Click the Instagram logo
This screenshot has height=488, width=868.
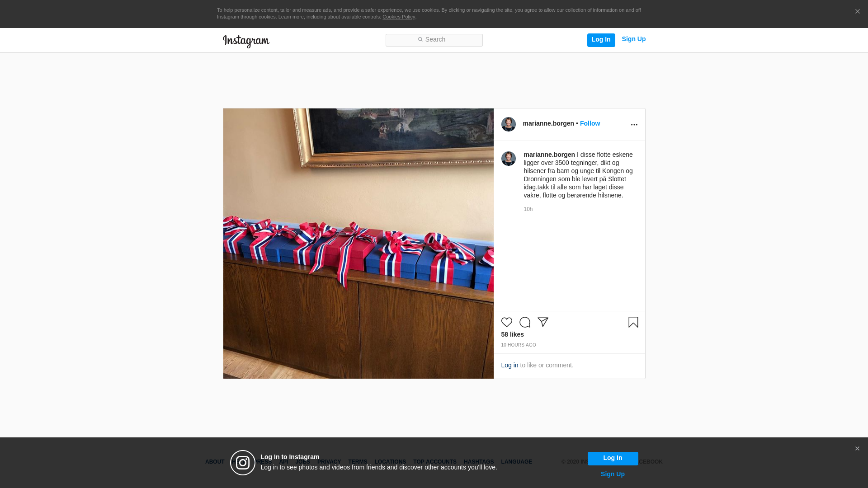[246, 41]
